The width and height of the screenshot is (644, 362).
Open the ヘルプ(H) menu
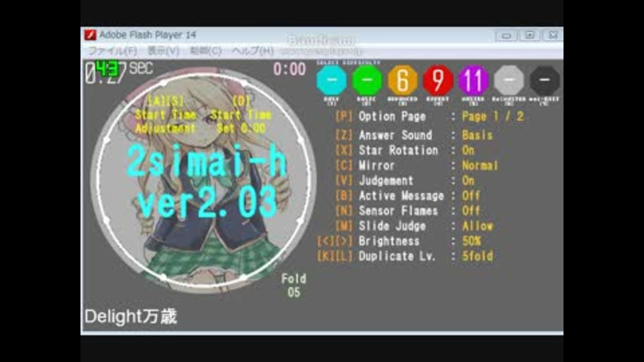[253, 51]
